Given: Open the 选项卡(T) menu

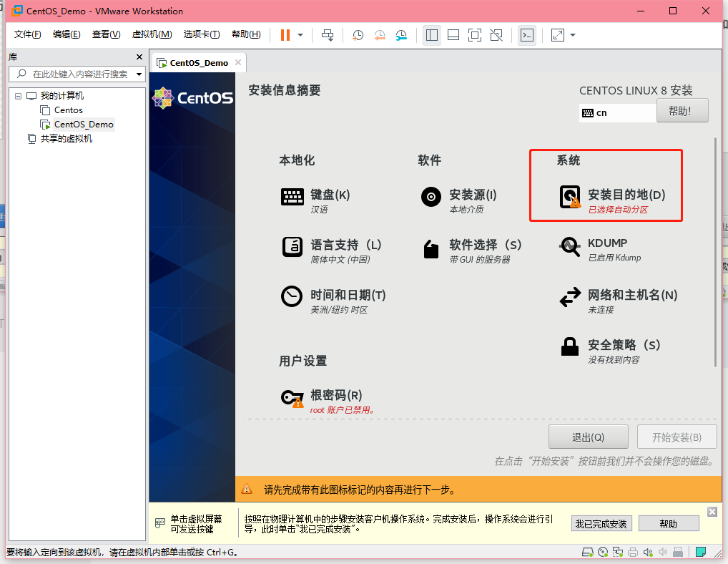Looking at the screenshot, I should tap(202, 34).
